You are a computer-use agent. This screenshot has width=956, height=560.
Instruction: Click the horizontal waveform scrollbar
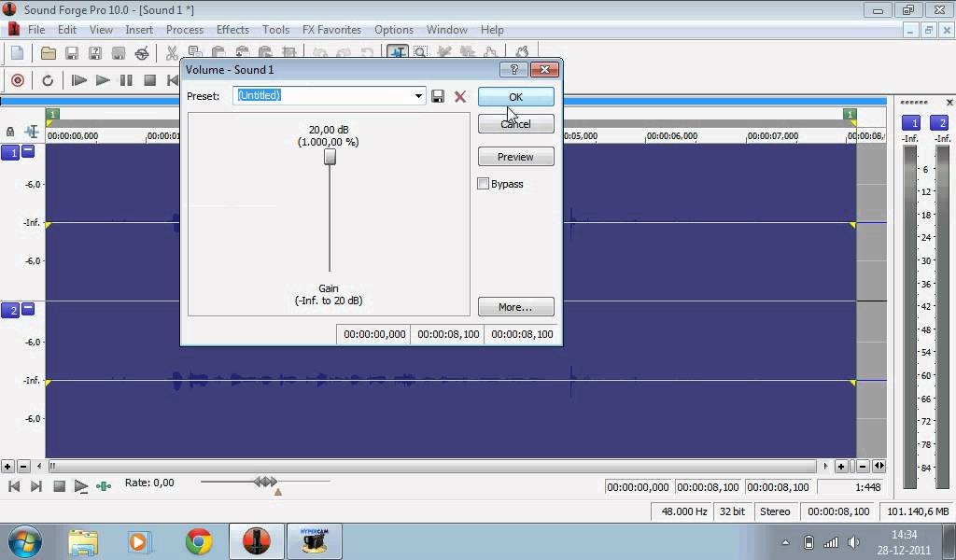[432, 466]
